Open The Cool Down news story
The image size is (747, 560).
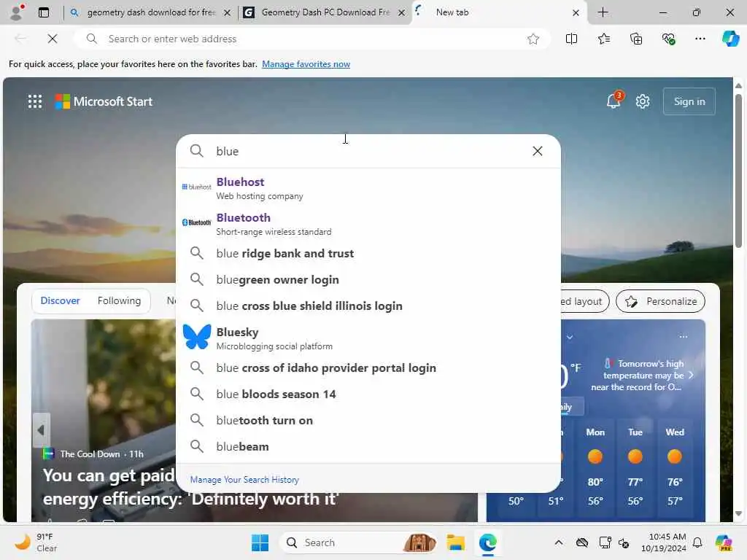coord(190,486)
